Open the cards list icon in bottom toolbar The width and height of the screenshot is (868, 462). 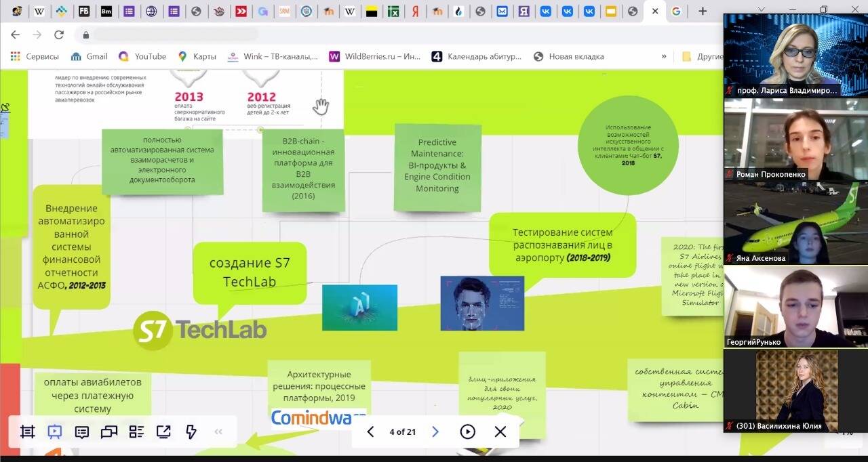136,432
